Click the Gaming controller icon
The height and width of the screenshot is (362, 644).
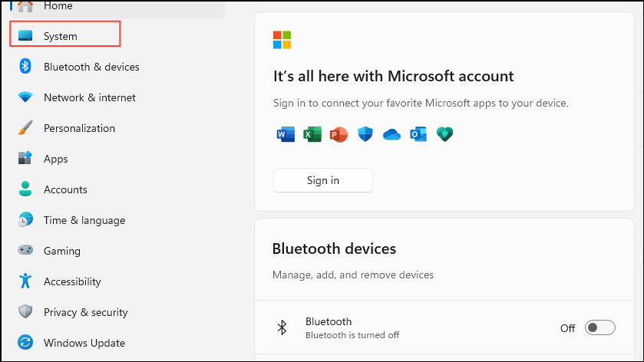point(25,249)
